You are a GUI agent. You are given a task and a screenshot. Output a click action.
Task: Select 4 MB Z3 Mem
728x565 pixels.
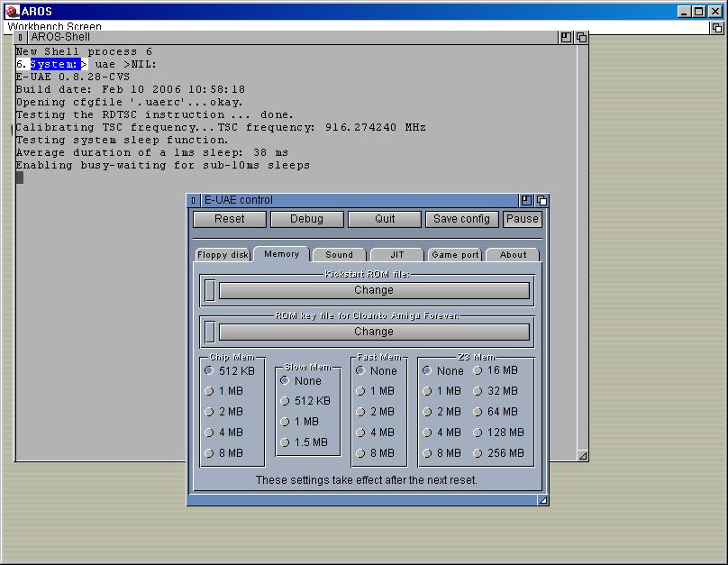click(428, 433)
